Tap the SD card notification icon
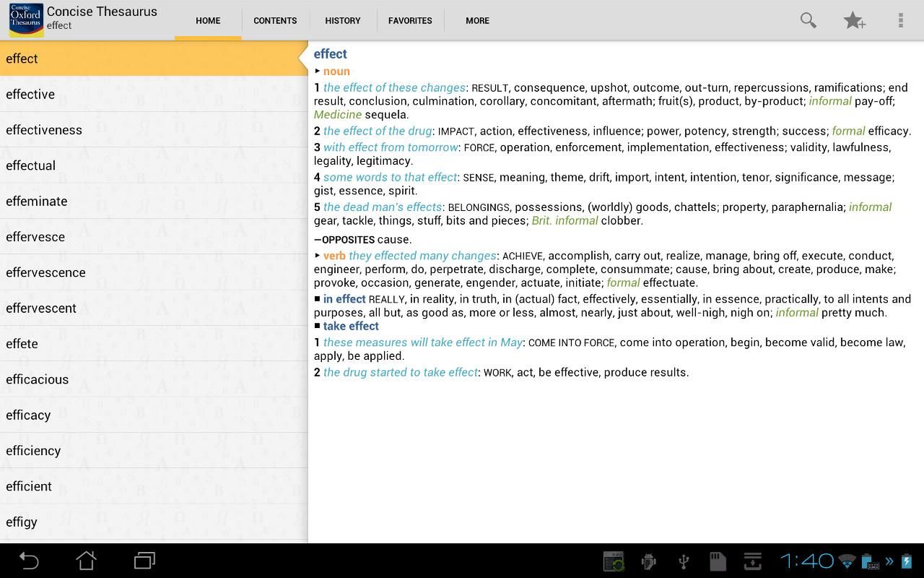The height and width of the screenshot is (578, 924). coord(717,561)
